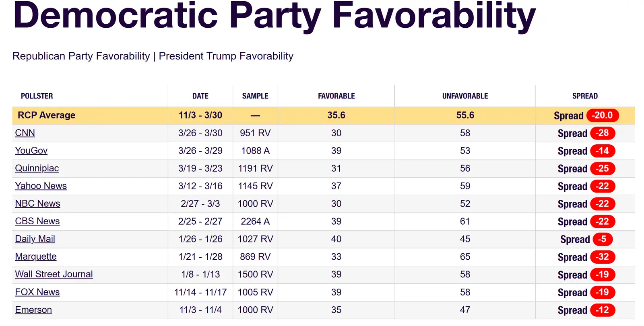Open the Wall Street Journal poll

[x=54, y=275]
